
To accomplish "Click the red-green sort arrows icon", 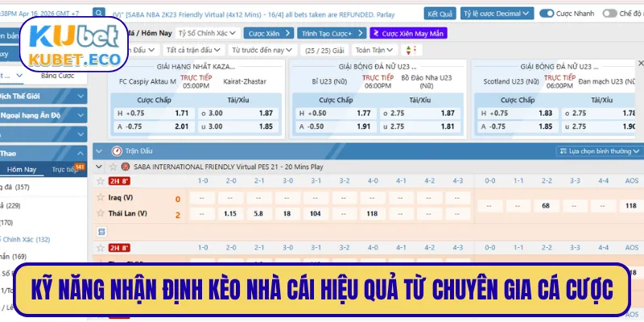I will click(x=411, y=50).
